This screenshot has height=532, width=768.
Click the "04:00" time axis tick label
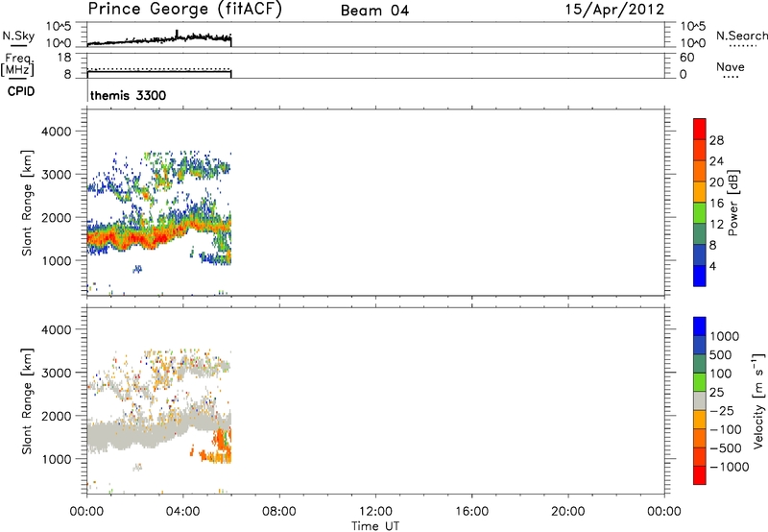click(182, 512)
